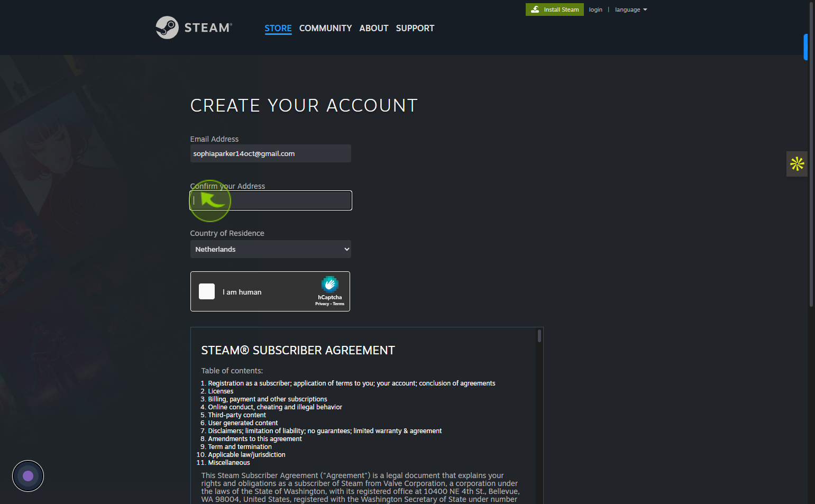Click the "Miscellaneous" contents entry
Screen dimensions: 815x504
pyautogui.click(x=229, y=463)
